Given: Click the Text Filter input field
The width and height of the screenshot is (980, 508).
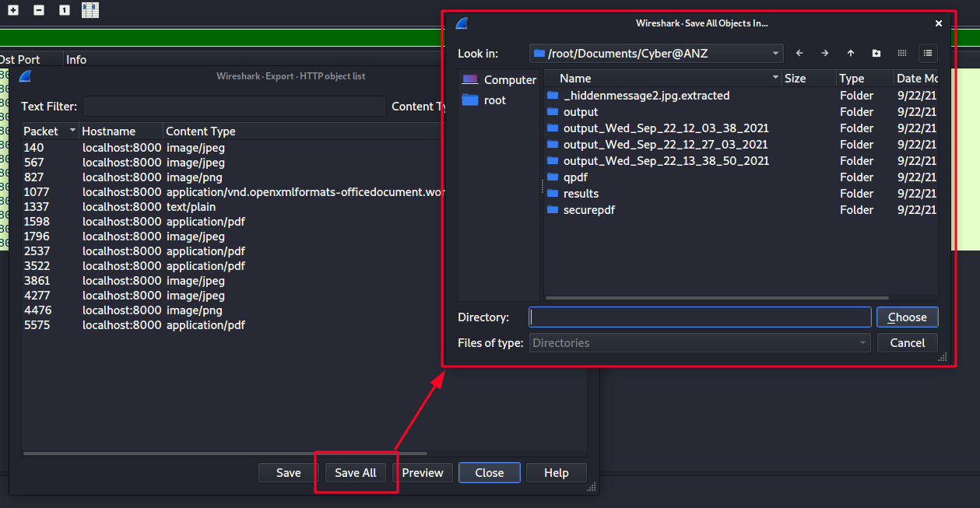Looking at the screenshot, I should coord(234,107).
